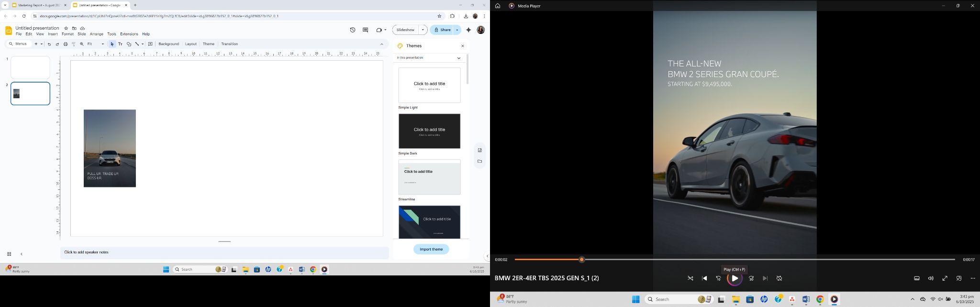Choose the Simple Dark theme thumbnail
The height and width of the screenshot is (307, 980).
(429, 131)
